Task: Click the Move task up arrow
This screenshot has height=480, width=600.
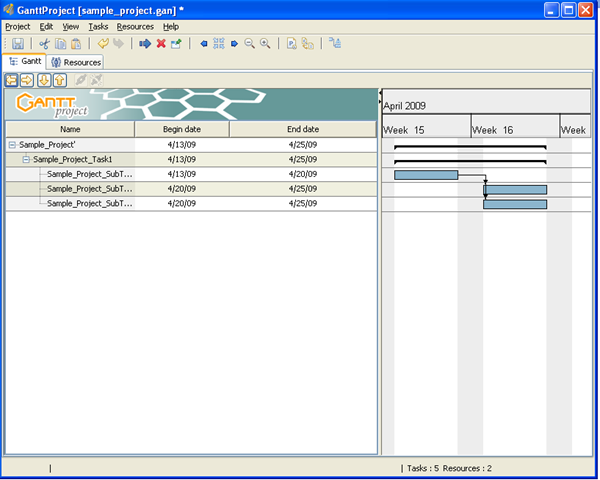Action: pyautogui.click(x=60, y=80)
